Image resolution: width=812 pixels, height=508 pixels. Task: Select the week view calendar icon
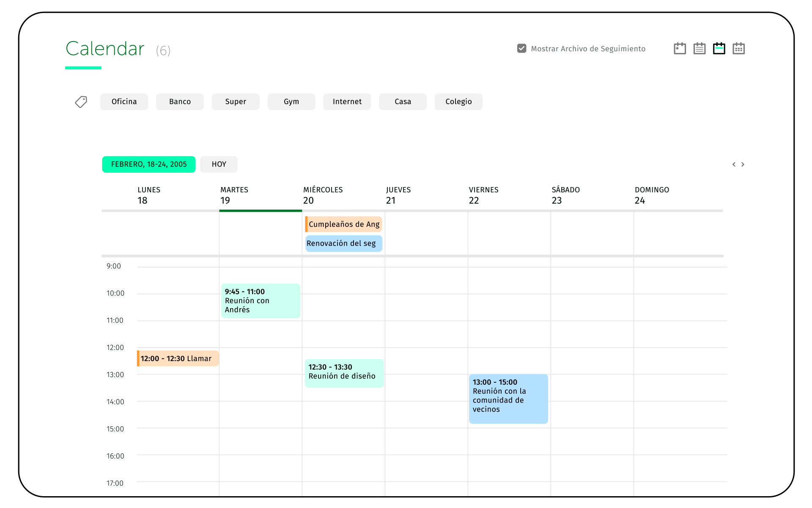tap(719, 49)
